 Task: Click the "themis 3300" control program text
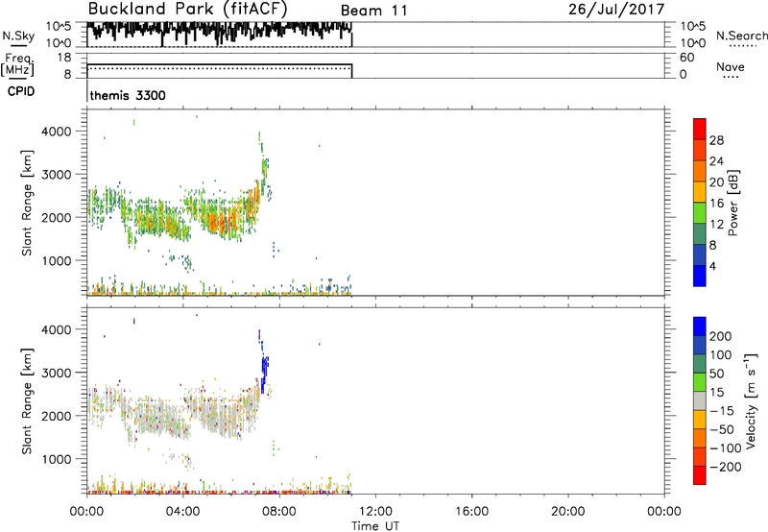click(x=128, y=95)
